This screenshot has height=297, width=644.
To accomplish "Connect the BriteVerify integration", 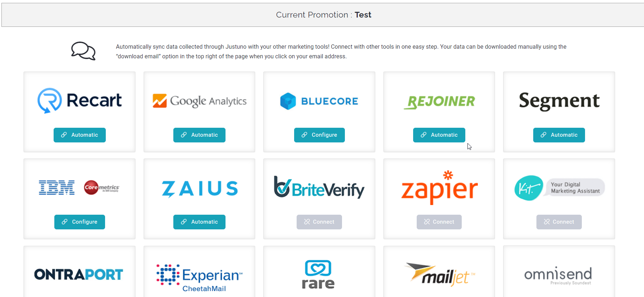I will click(319, 222).
